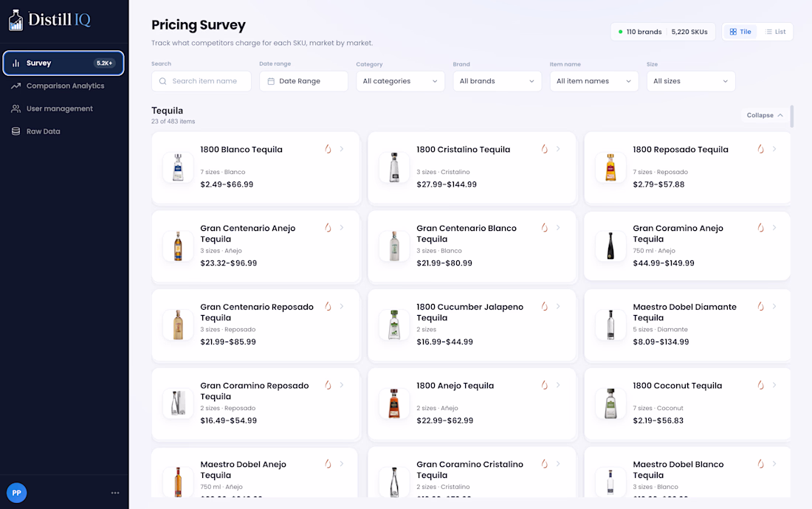Open the Survey sidebar item
Image resolution: width=812 pixels, height=509 pixels.
(x=63, y=63)
